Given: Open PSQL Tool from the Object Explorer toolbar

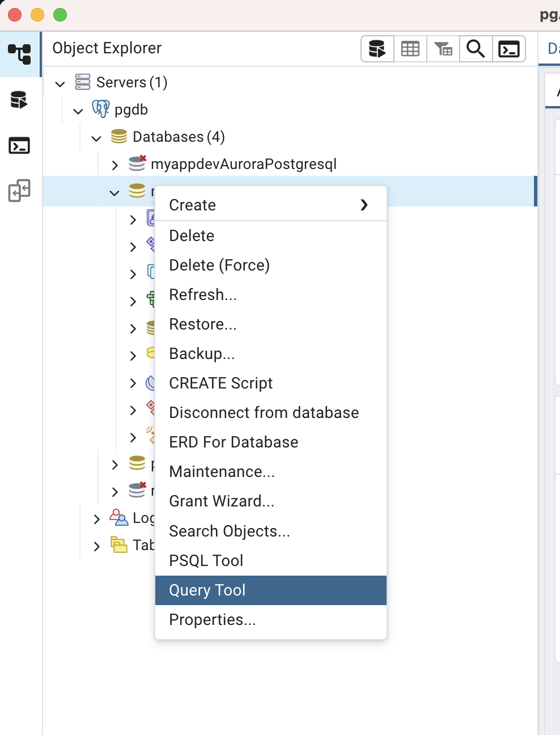Looking at the screenshot, I should [x=508, y=49].
